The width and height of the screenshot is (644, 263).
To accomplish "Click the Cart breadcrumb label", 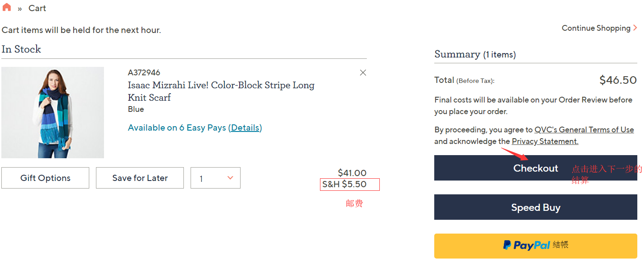I will [37, 8].
